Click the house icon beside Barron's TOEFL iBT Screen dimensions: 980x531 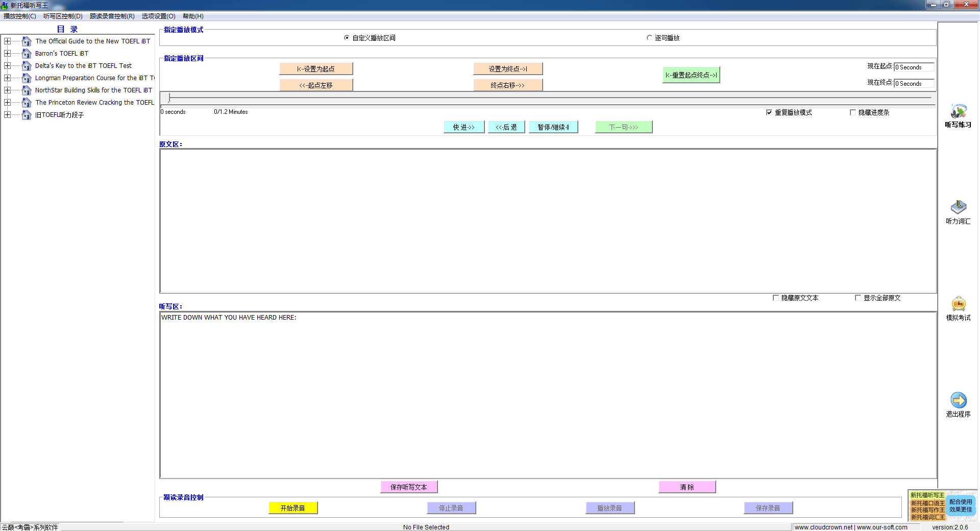pyautogui.click(x=27, y=54)
